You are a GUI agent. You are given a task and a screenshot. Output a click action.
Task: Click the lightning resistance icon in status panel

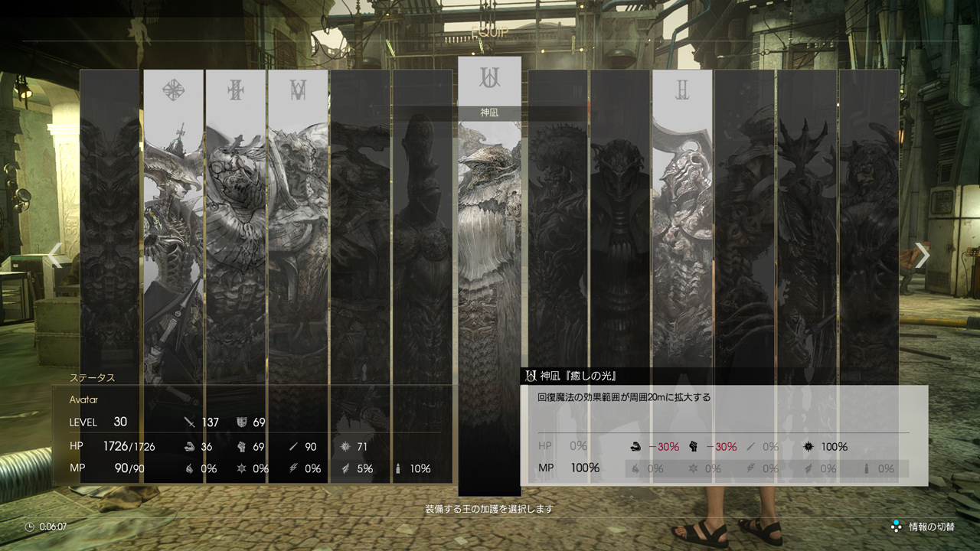pos(293,468)
